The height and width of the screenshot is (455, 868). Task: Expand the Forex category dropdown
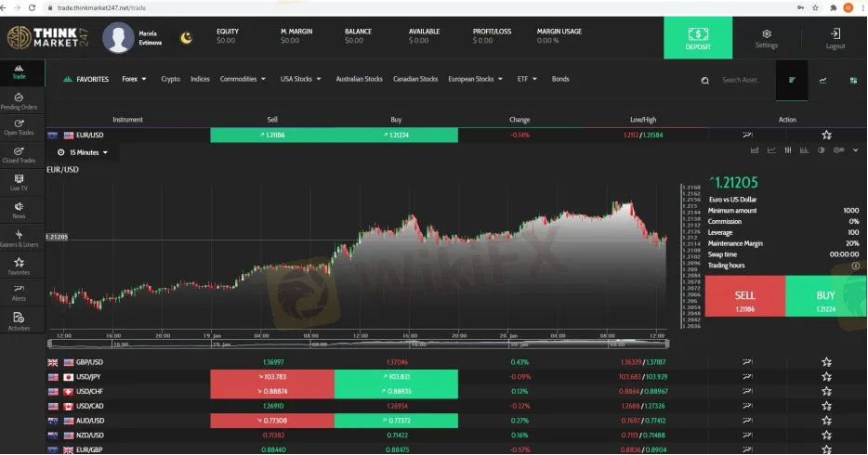pyautogui.click(x=135, y=79)
